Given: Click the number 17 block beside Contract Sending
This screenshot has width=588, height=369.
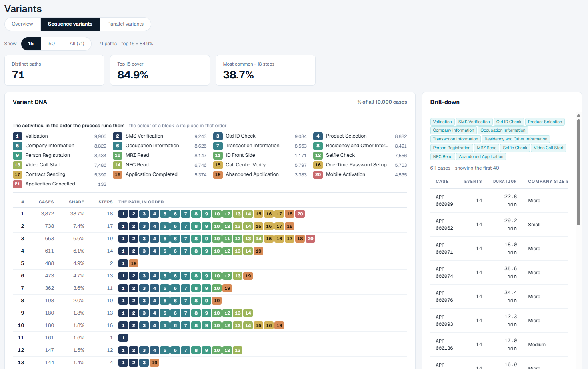Looking at the screenshot, I should [17, 174].
